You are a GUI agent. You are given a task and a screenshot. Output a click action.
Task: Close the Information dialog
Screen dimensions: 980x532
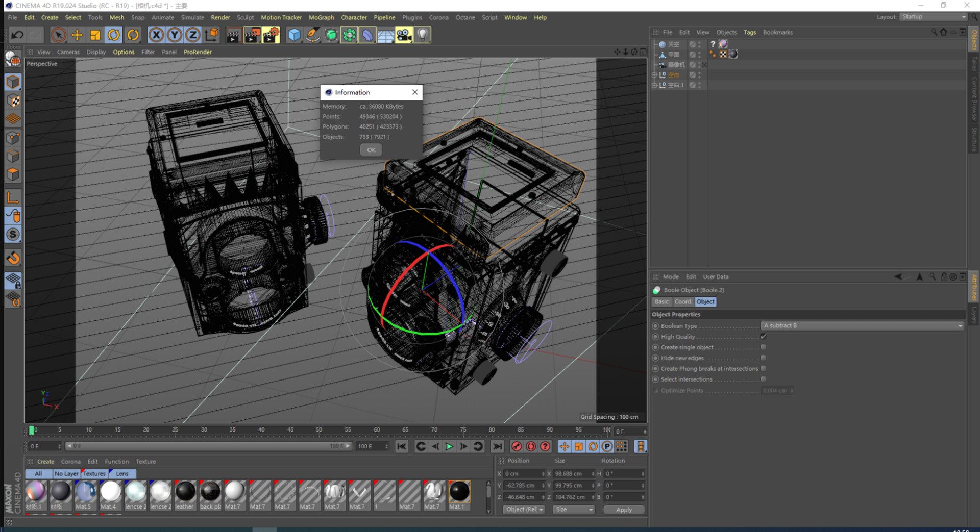pyautogui.click(x=415, y=92)
